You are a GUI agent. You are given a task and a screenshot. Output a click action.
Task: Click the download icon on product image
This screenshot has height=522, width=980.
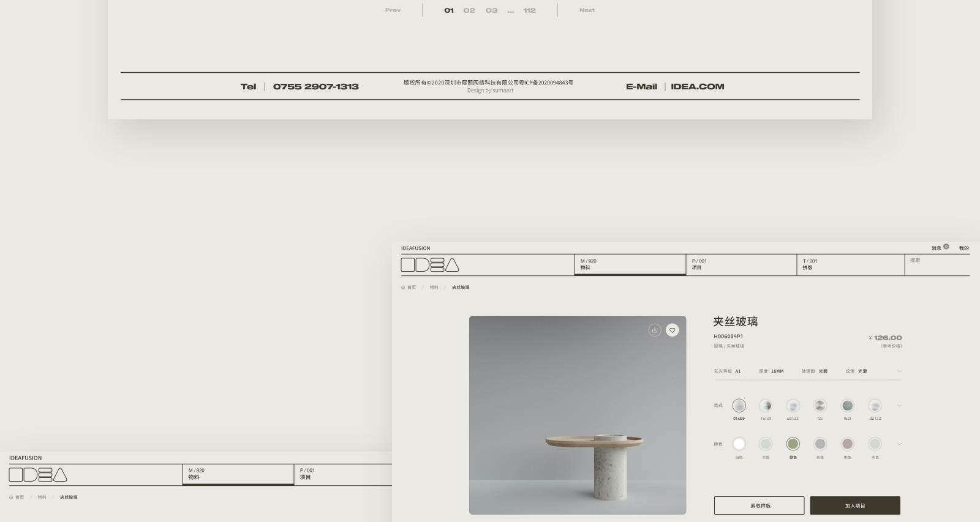tap(655, 330)
